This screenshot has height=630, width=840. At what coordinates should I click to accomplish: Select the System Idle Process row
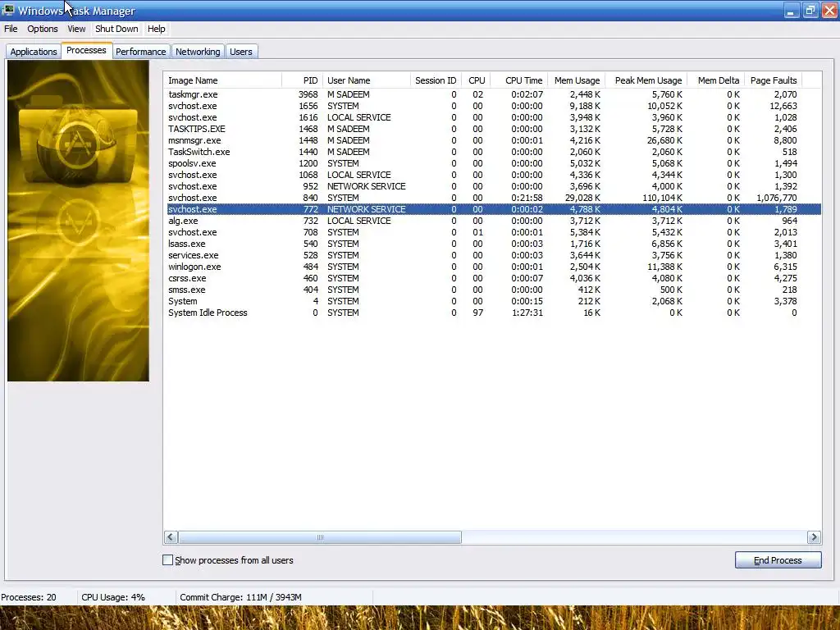[x=492, y=313]
